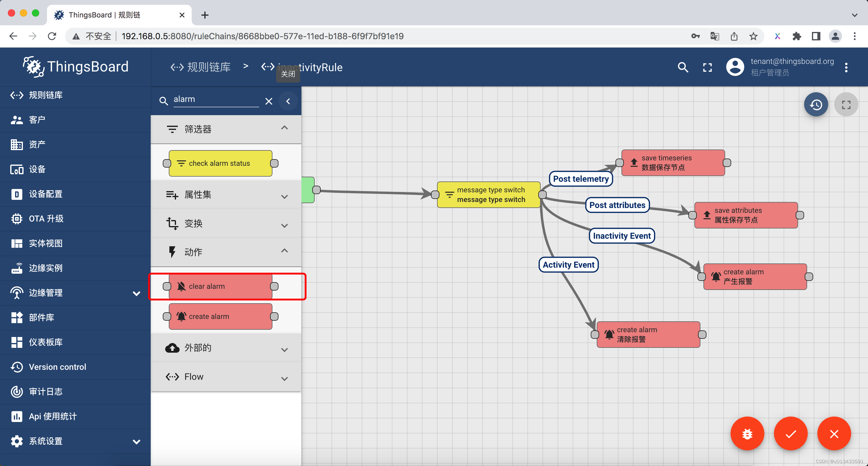
Task: Click the address bar URL
Action: 263,36
